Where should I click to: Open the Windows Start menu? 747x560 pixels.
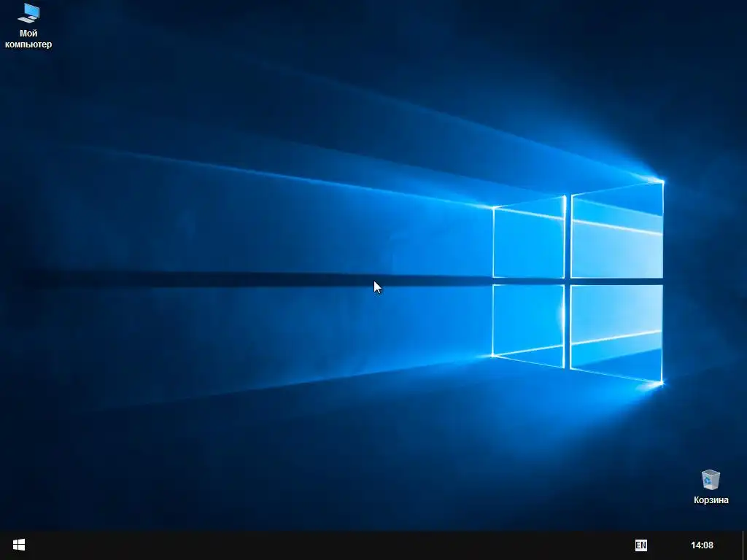18,545
